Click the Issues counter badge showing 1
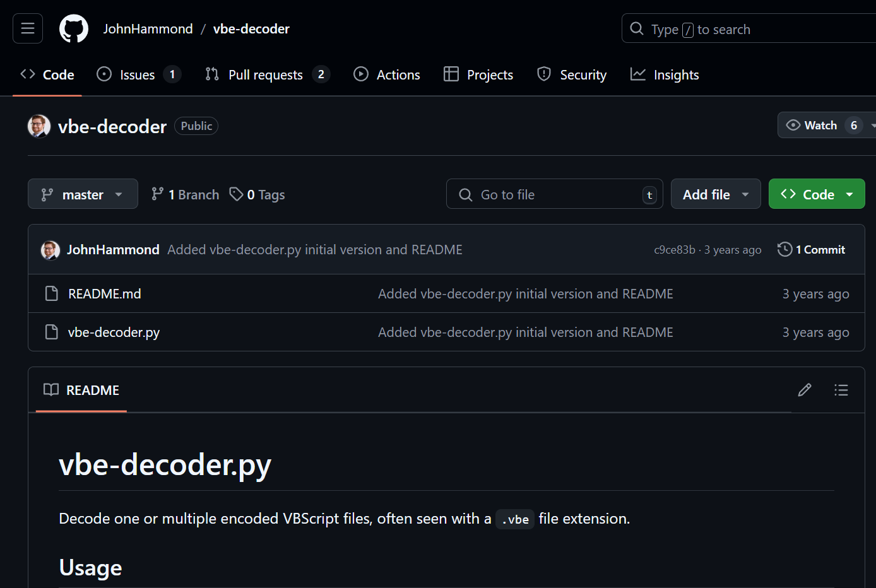This screenshot has width=876, height=588. coord(172,74)
